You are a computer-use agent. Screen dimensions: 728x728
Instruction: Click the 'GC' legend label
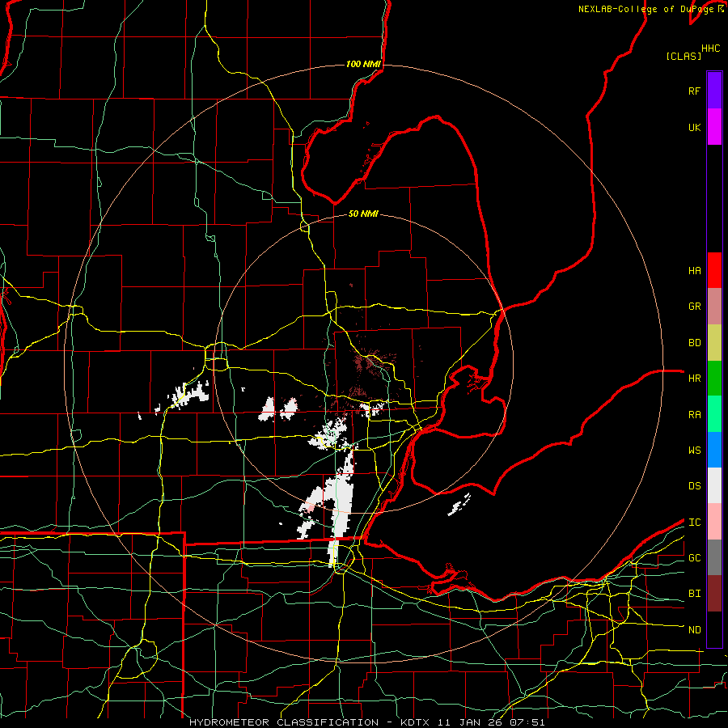[694, 557]
